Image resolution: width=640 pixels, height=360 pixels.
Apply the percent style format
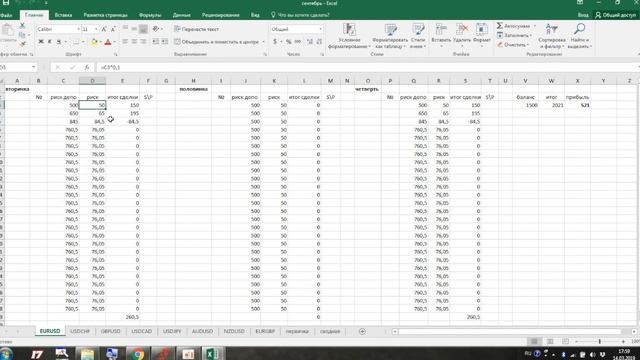click(x=289, y=42)
